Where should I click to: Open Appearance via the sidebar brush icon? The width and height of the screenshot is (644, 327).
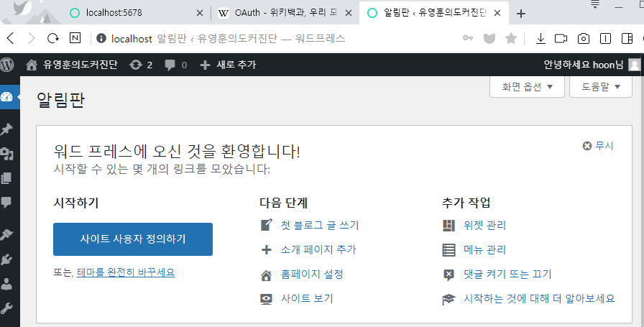6,234
